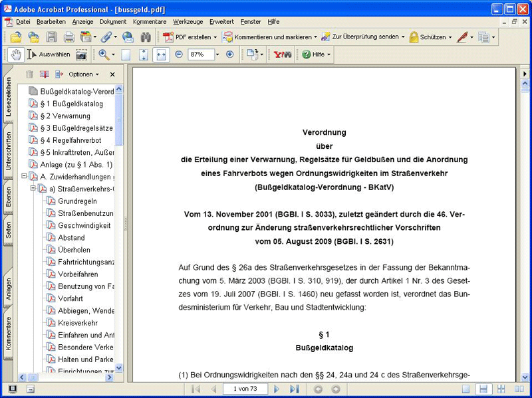Open the Bearbeiten menu
The image size is (532, 398).
pyautogui.click(x=51, y=22)
